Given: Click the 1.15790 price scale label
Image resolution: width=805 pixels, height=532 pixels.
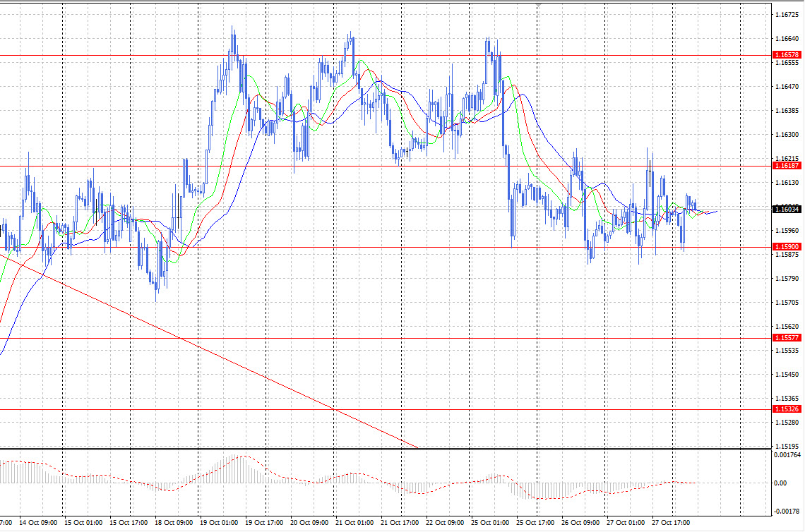Looking at the screenshot, I should point(787,279).
